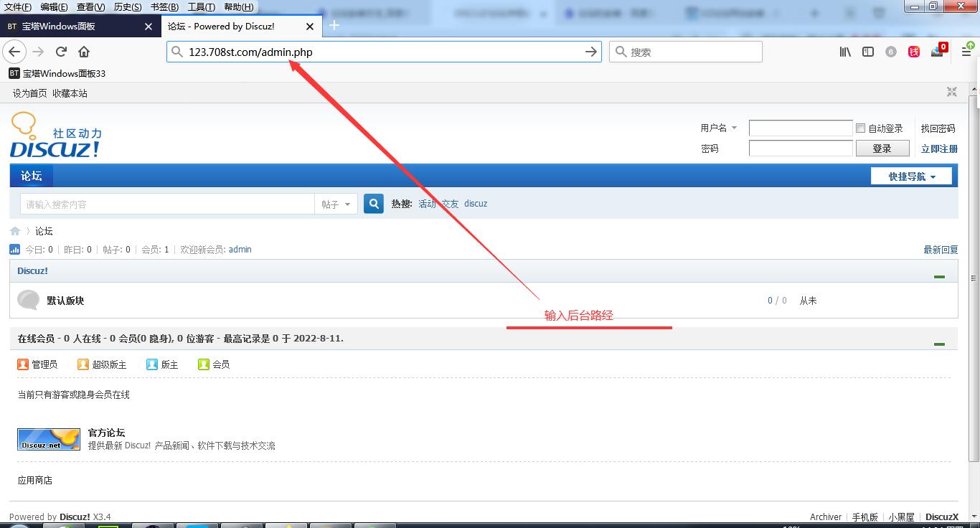
Task: Open the 默认版块 forum board
Action: click(65, 301)
